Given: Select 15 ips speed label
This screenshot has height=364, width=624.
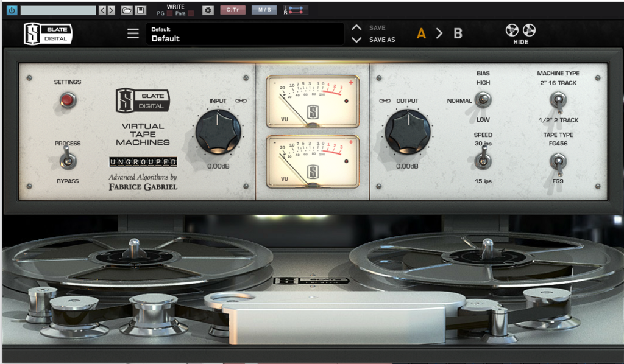Looking at the screenshot, I should pyautogui.click(x=483, y=181).
